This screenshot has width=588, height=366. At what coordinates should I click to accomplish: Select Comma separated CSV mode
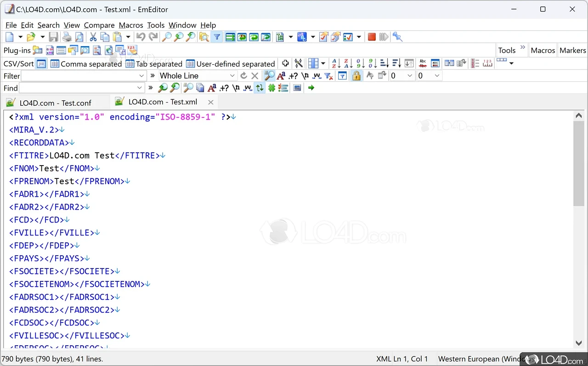point(86,64)
